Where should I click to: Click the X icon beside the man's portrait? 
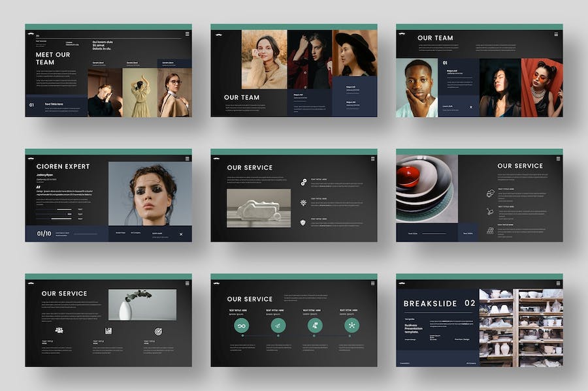[470, 106]
